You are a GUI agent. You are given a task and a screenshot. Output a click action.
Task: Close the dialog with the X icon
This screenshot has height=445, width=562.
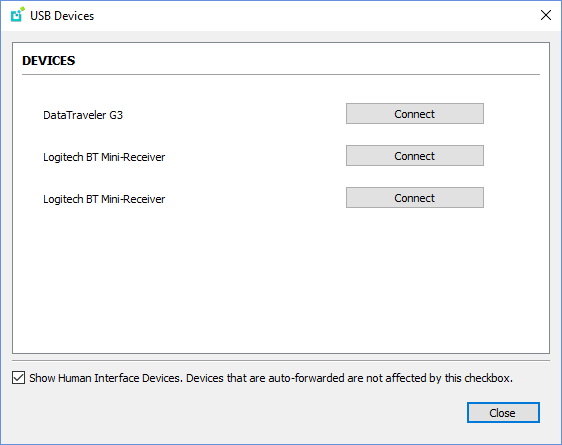pos(546,15)
